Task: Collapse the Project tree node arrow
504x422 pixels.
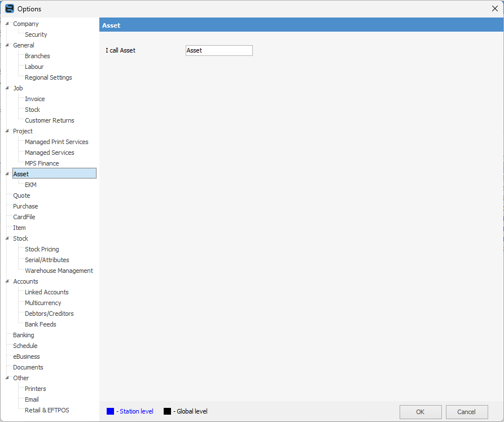Action: [x=7, y=131]
